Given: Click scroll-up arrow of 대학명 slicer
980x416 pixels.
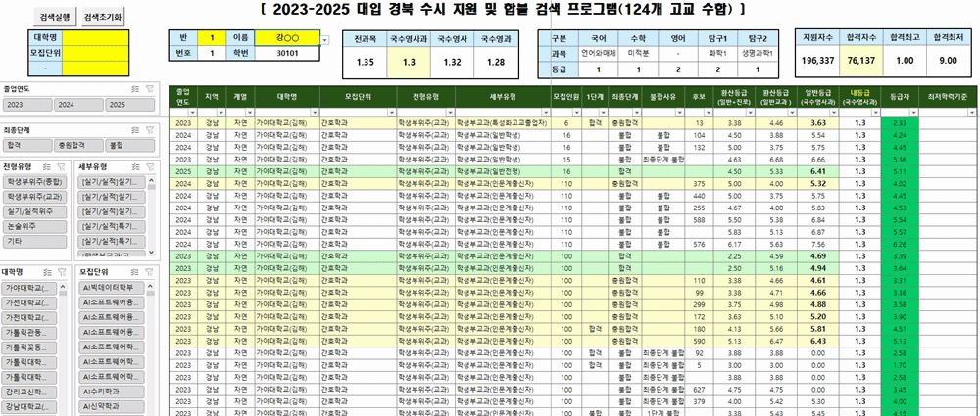Looking at the screenshot, I should click(63, 286).
